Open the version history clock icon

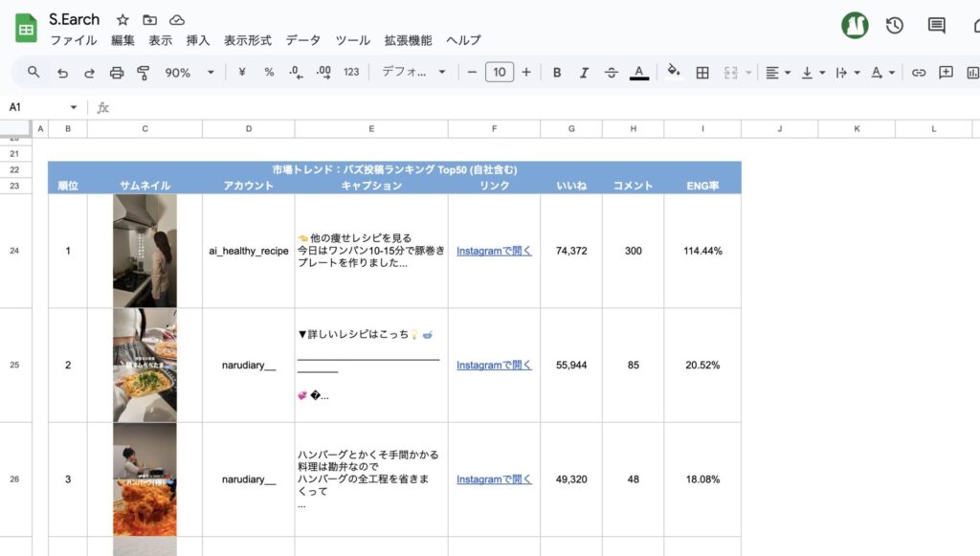tap(895, 26)
